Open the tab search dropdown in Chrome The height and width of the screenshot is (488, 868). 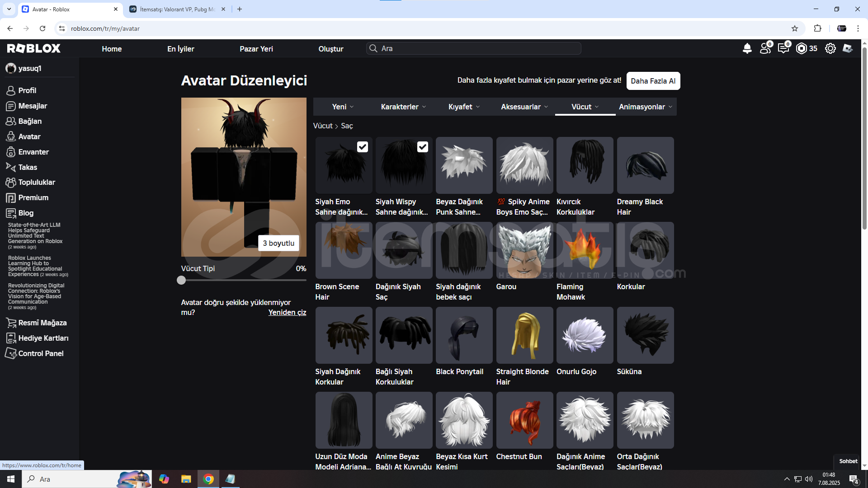tap(9, 9)
